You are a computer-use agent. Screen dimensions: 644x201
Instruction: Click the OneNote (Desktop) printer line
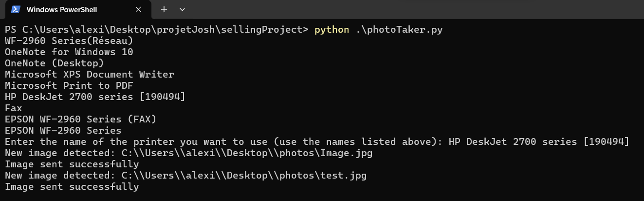54,63
